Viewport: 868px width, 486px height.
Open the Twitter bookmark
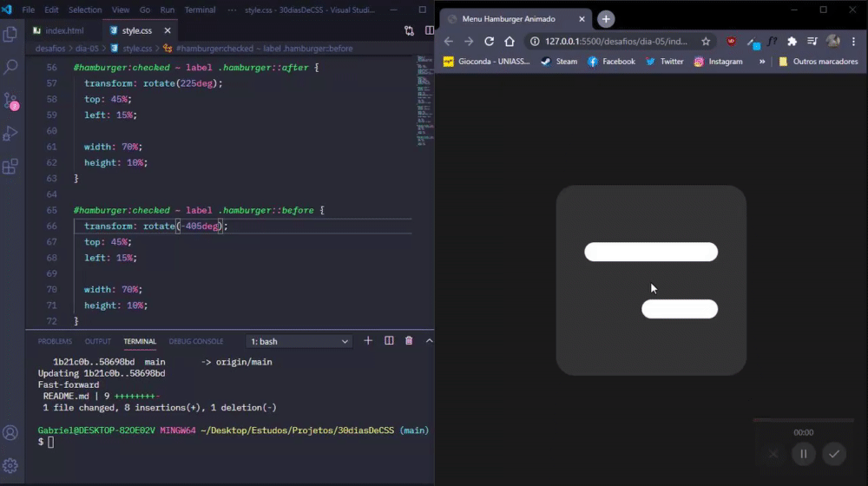tap(664, 62)
